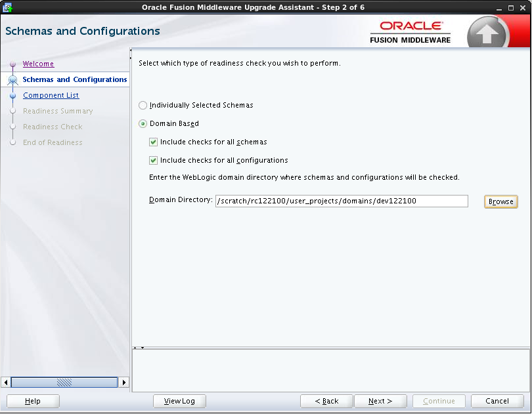Click the 'Domain Directory:' label

click(181, 199)
